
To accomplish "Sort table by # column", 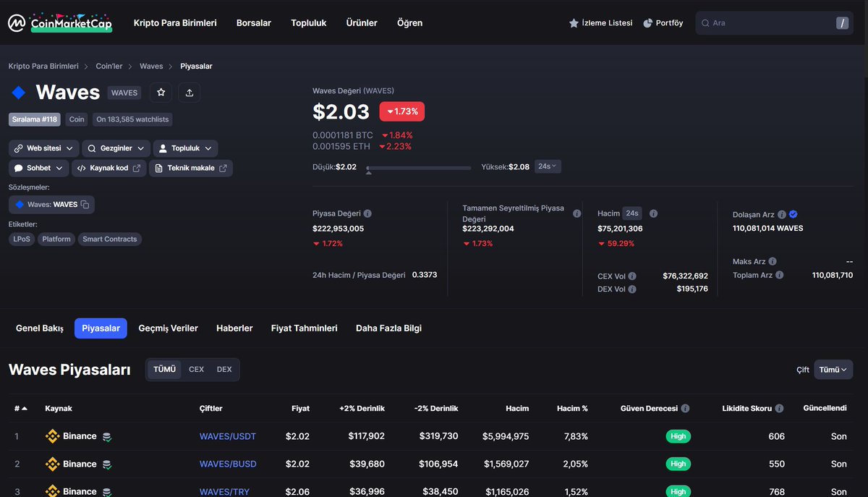I will point(20,409).
